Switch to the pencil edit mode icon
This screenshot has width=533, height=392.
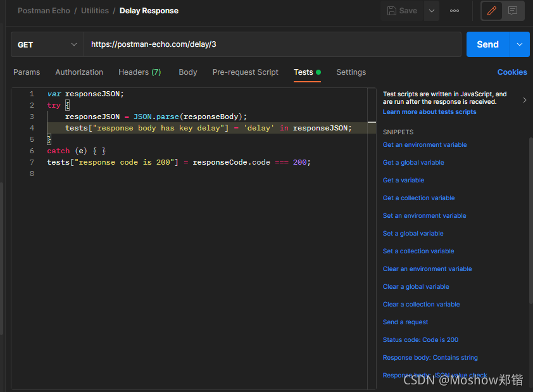491,11
